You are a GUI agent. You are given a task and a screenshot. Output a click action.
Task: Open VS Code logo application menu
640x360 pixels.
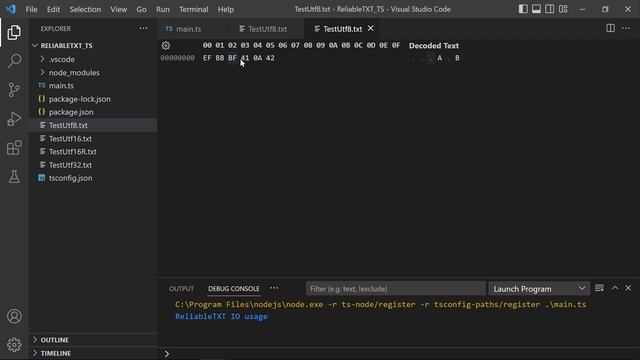[x=11, y=9]
